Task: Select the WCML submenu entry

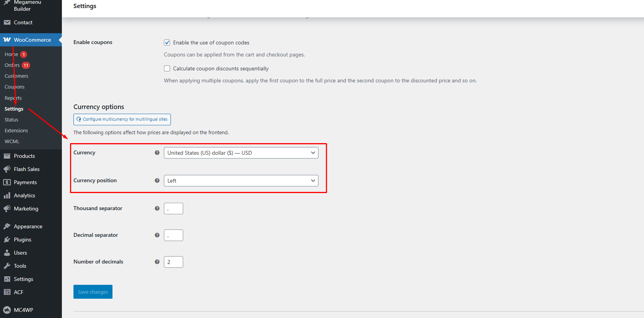Action: [x=12, y=141]
